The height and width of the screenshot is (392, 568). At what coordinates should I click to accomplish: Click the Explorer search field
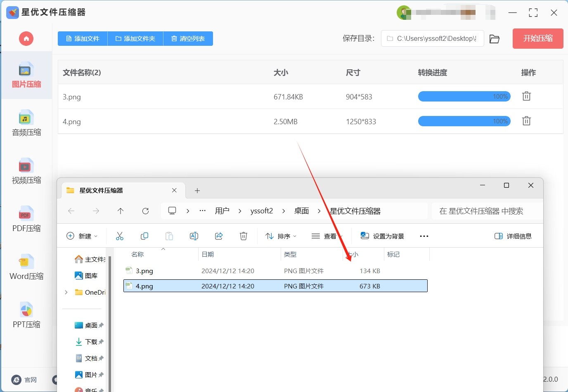pos(486,211)
